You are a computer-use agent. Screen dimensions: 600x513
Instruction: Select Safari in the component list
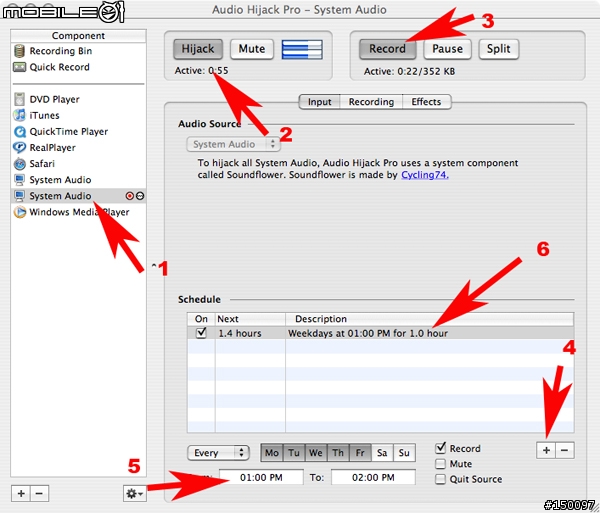[78, 164]
